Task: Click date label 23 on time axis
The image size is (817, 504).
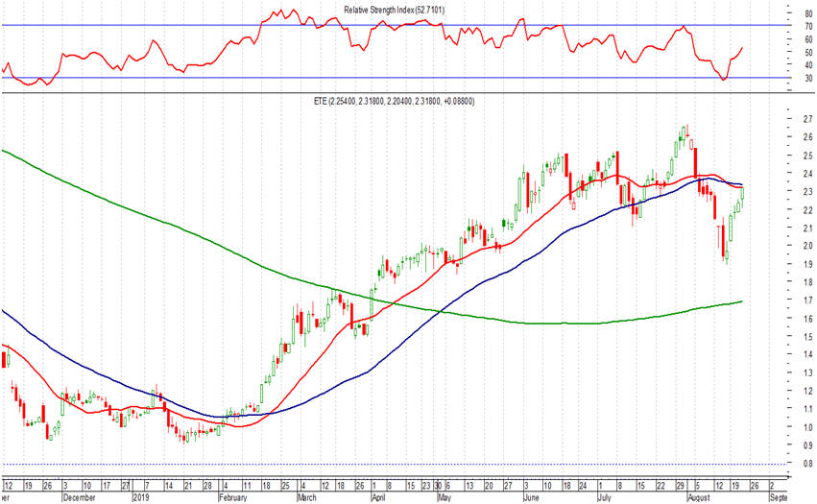Action: click(426, 486)
